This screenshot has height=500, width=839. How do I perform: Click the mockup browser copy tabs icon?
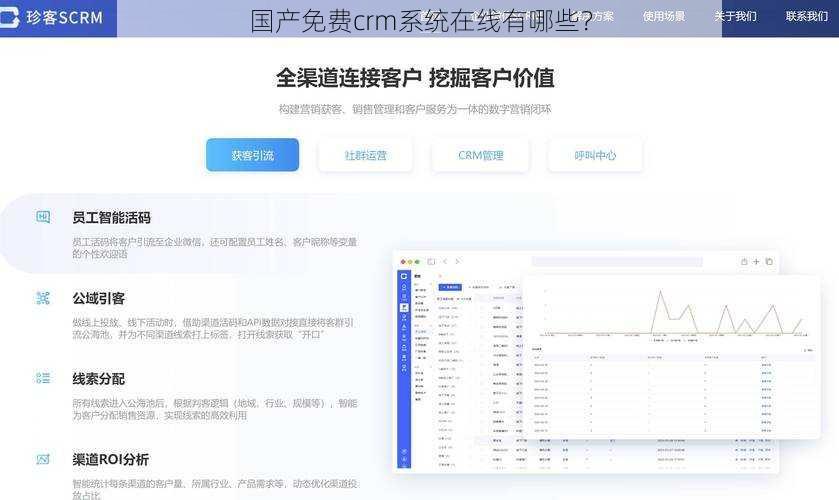[769, 261]
